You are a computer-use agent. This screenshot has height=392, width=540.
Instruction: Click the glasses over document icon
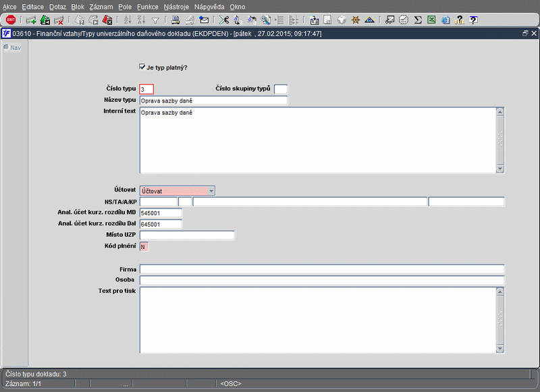click(389, 20)
